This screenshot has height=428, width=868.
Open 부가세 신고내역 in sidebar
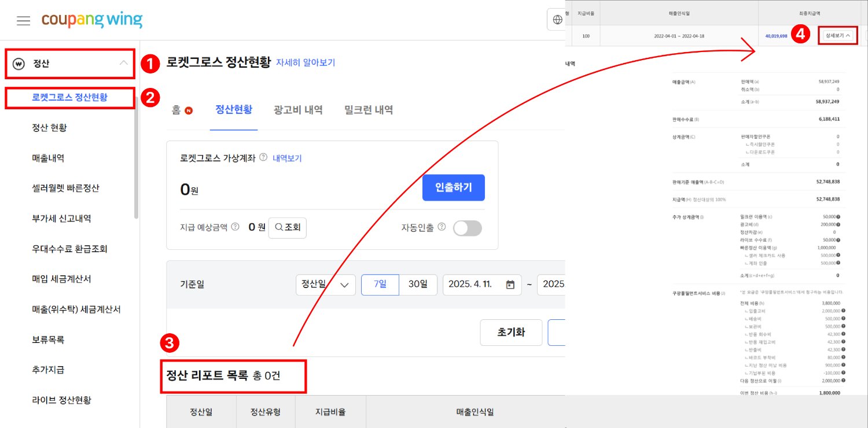click(61, 219)
